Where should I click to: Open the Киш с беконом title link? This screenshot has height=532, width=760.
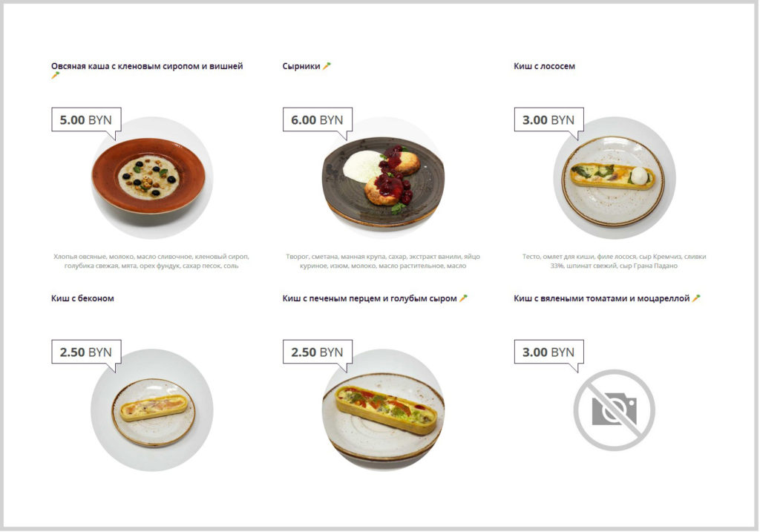click(x=82, y=298)
